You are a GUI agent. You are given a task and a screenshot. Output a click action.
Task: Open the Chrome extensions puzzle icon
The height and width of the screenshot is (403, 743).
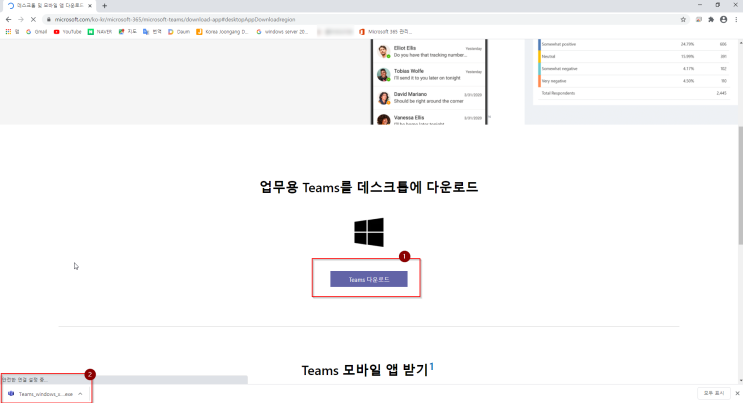pos(711,19)
